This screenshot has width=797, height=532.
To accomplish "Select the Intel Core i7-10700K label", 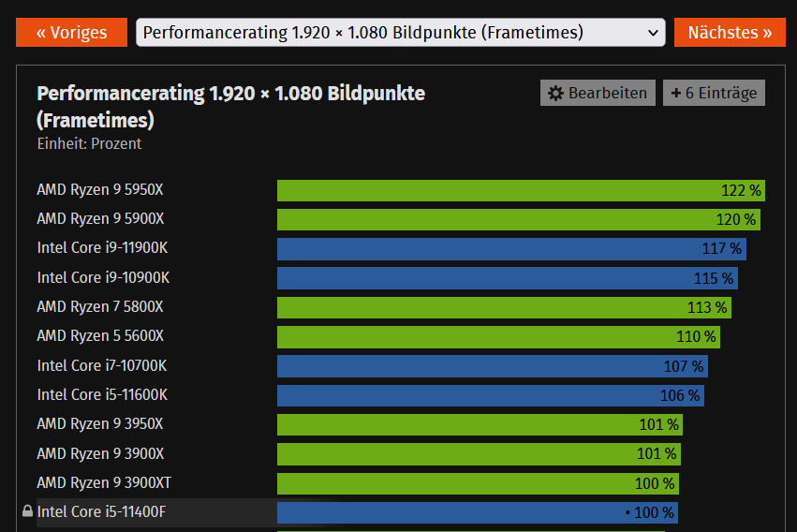I will [x=102, y=366].
